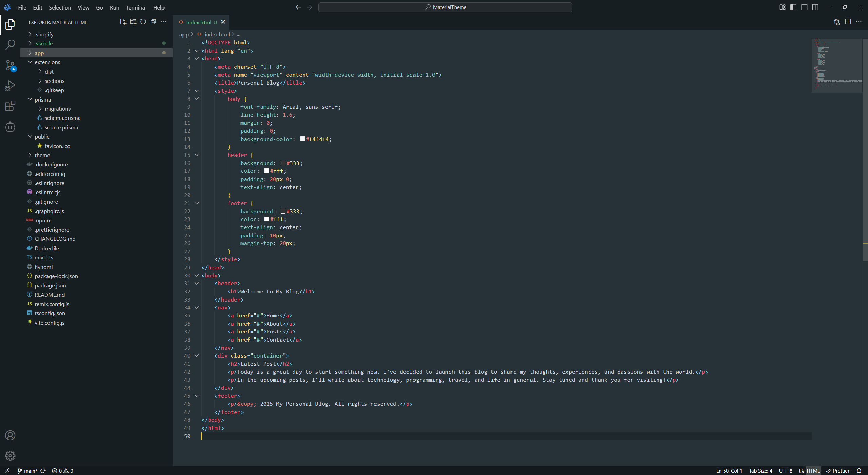This screenshot has width=868, height=475.
Task: Fold the body CSS rule at line 8
Action: coord(197,99)
